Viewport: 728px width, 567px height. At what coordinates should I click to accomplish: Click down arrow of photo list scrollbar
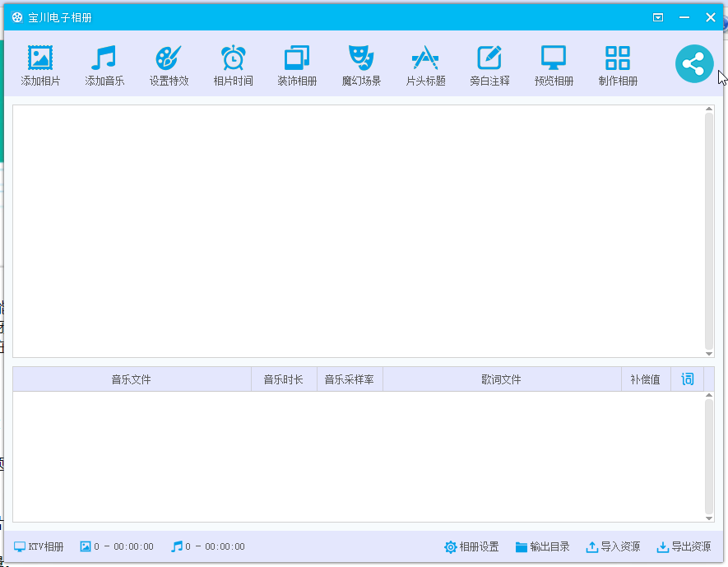coord(709,351)
